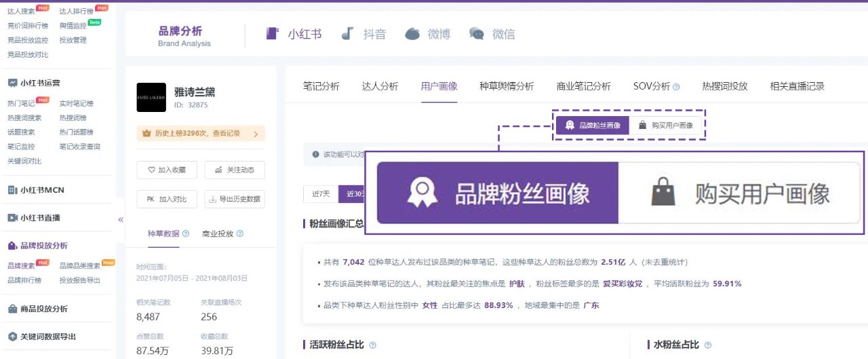Click the 微信 chat bubbles icon
The width and height of the screenshot is (868, 359).
click(x=477, y=33)
